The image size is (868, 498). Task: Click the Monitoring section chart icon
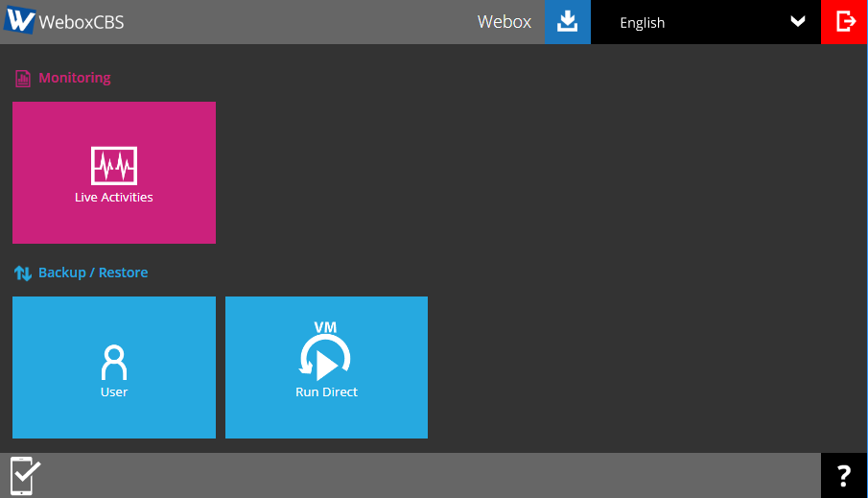(x=23, y=79)
